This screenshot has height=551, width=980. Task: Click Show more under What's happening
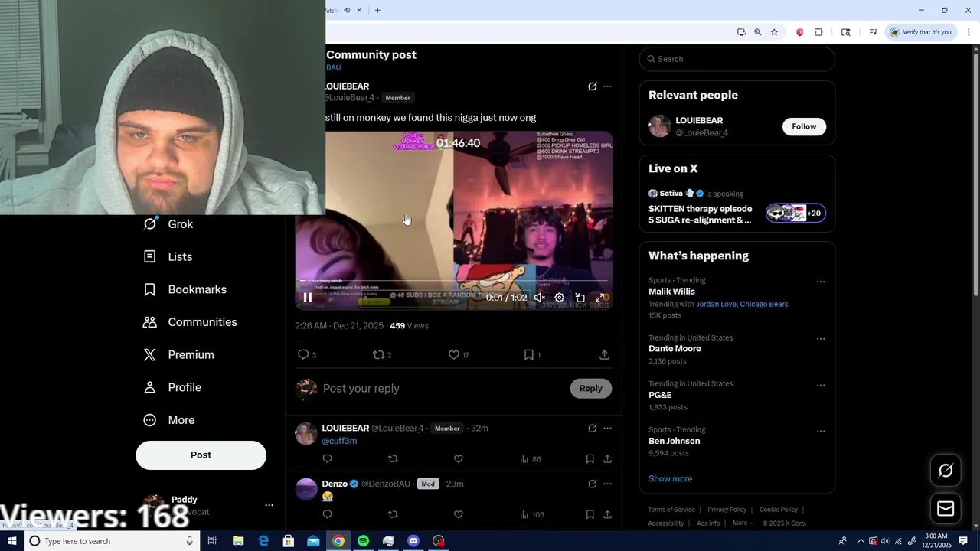pos(670,479)
